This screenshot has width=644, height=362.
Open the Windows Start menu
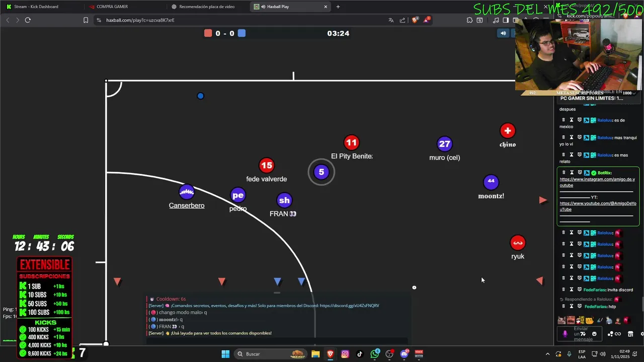[225, 354]
